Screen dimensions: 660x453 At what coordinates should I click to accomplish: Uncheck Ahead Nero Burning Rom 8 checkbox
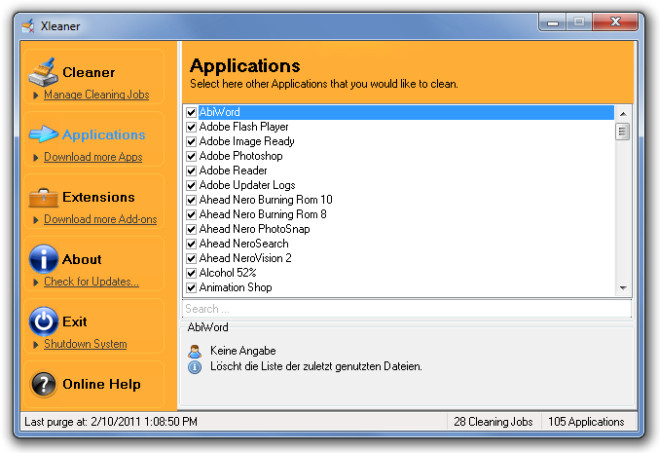click(x=192, y=214)
